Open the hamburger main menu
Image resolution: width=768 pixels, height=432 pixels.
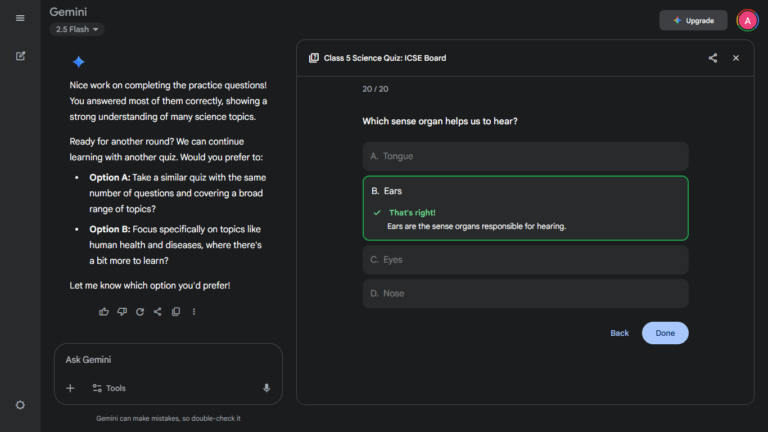coord(20,19)
